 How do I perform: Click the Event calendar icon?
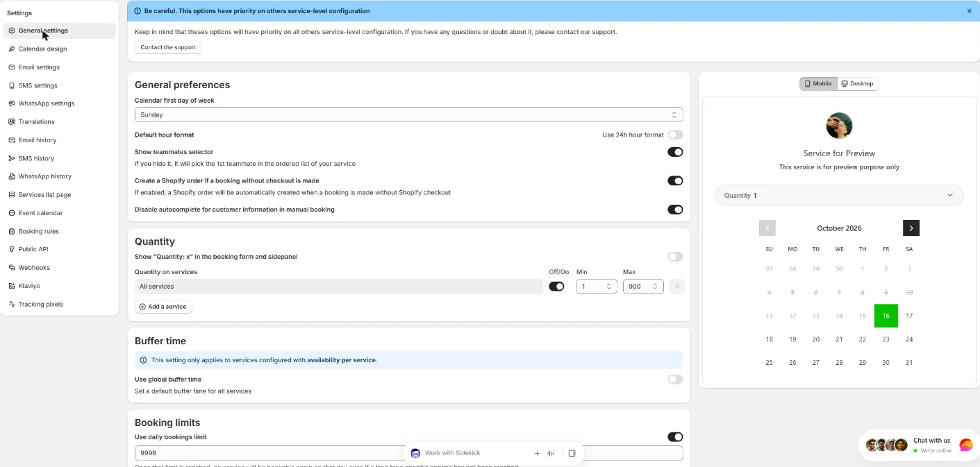pyautogui.click(x=12, y=213)
